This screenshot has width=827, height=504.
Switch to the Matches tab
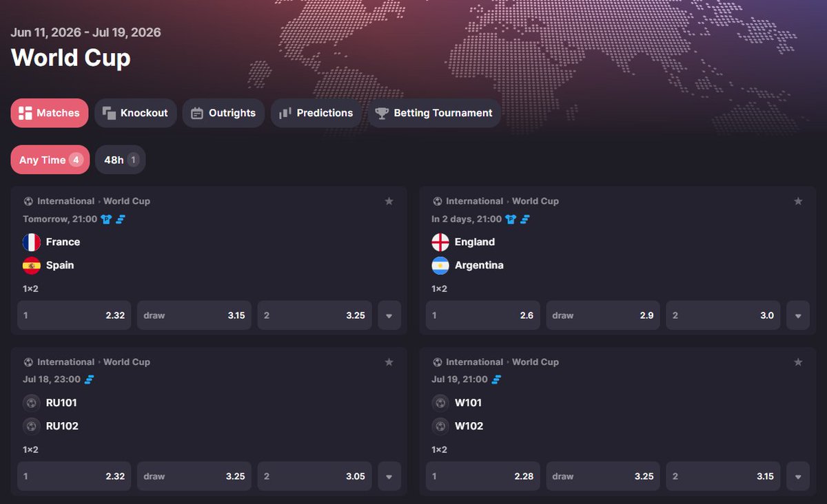pos(50,113)
